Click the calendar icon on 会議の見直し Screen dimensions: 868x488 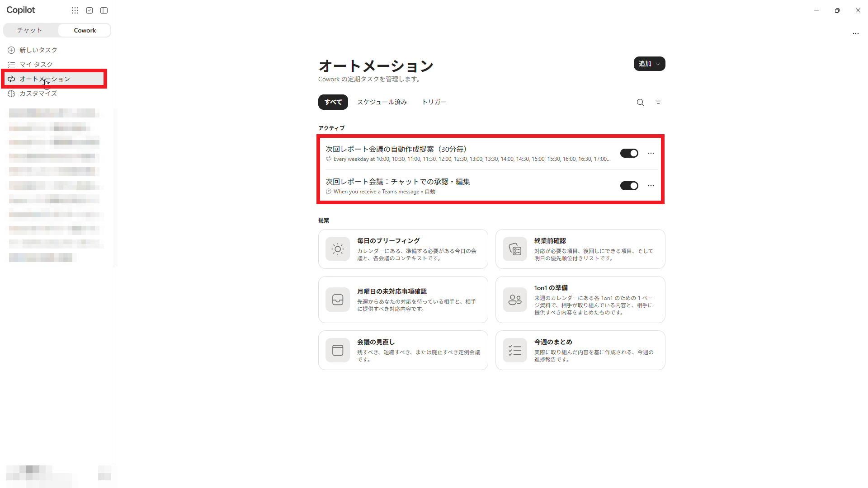pos(338,350)
